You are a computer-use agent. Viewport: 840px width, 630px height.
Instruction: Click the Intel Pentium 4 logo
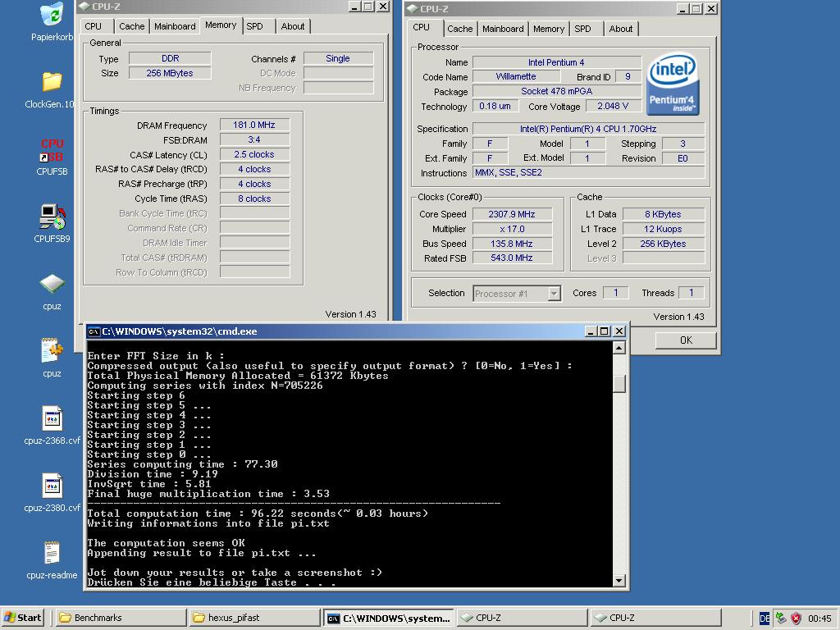coord(673,84)
